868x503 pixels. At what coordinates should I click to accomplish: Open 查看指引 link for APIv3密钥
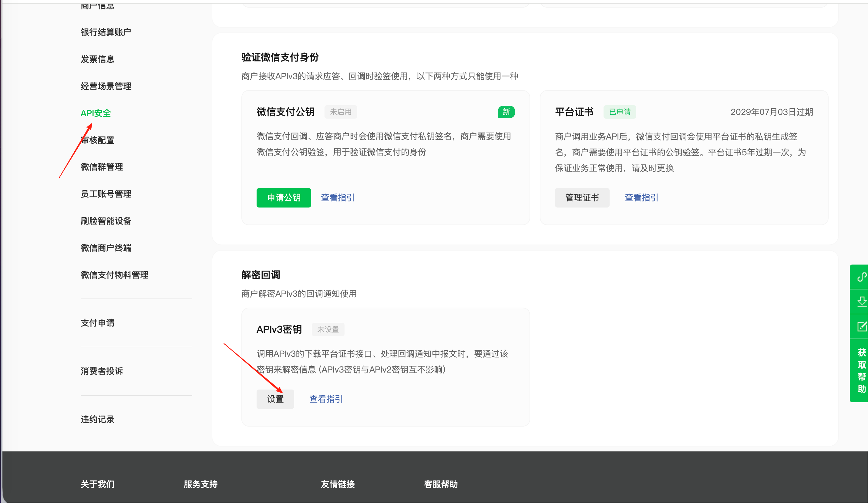point(326,399)
